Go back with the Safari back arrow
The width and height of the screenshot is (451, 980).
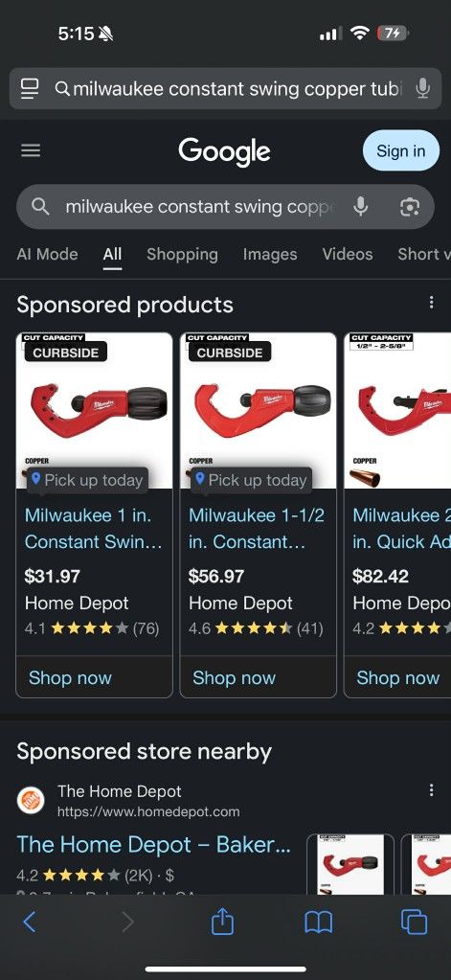click(30, 922)
